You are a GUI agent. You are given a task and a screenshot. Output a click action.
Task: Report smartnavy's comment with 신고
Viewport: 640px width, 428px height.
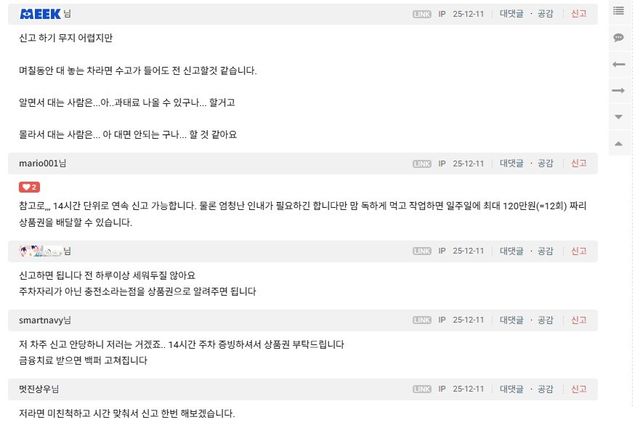[x=579, y=320]
